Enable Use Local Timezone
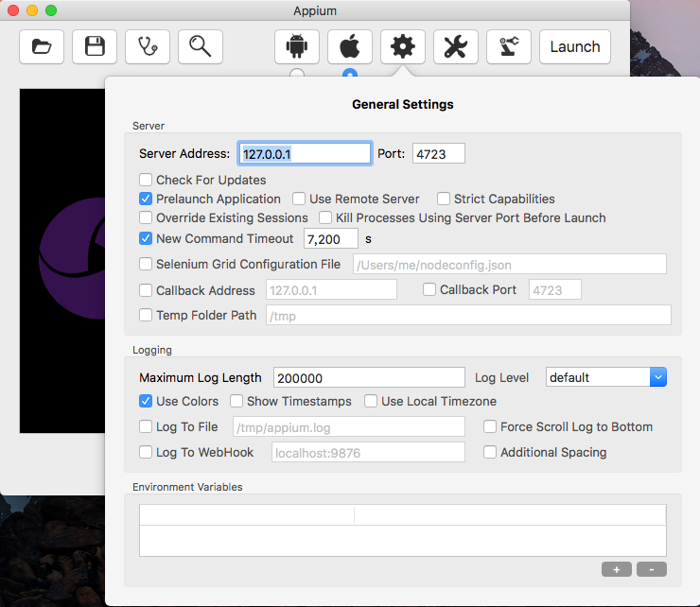Viewport: 700px width, 607px height. pos(371,401)
